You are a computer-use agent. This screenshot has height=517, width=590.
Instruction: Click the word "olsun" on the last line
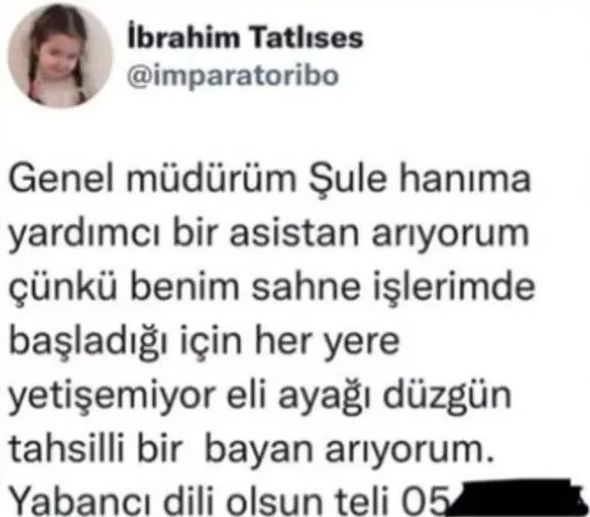pos(274,501)
